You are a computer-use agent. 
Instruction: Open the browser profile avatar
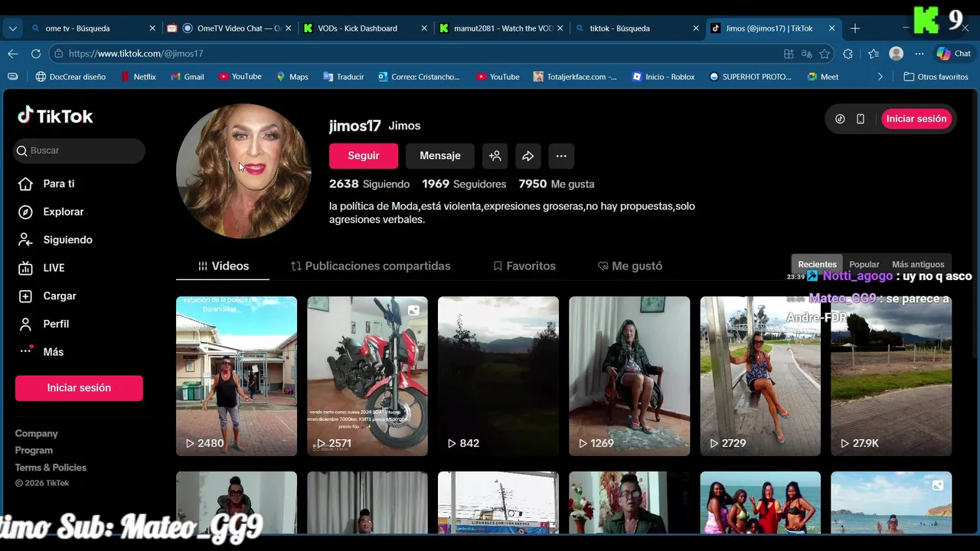tap(897, 54)
